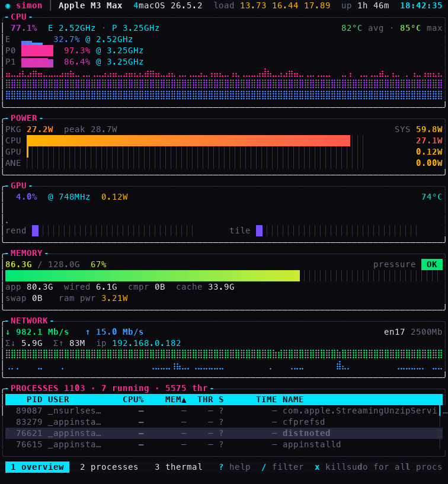The image size is (448, 484).
Task: Click the process list scrollbar
Action: [440, 428]
